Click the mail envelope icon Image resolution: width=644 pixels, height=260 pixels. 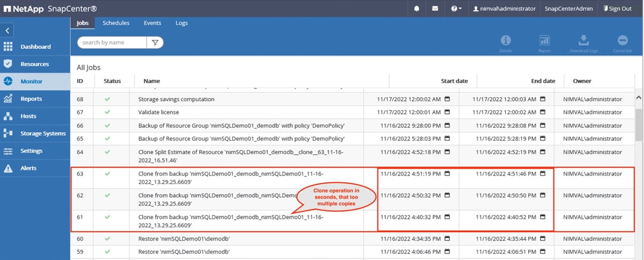click(435, 8)
